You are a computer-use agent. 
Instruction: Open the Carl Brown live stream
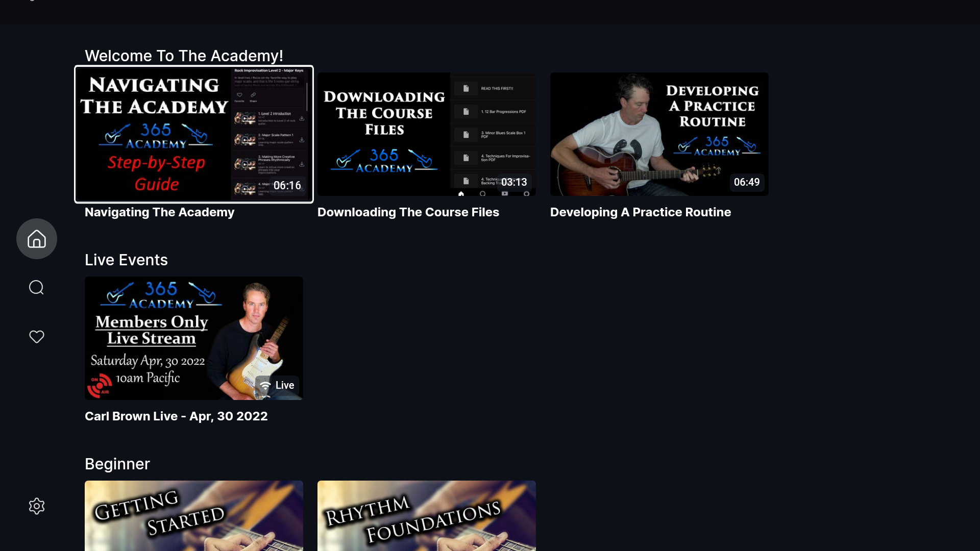click(193, 338)
